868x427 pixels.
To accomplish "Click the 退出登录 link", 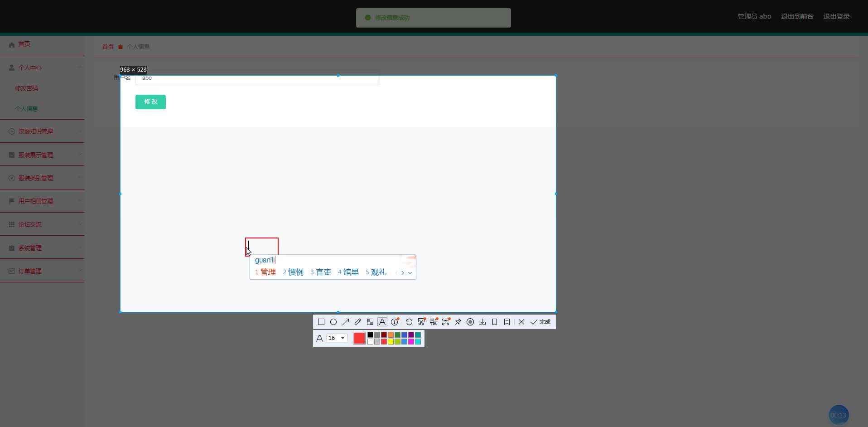I will point(836,16).
